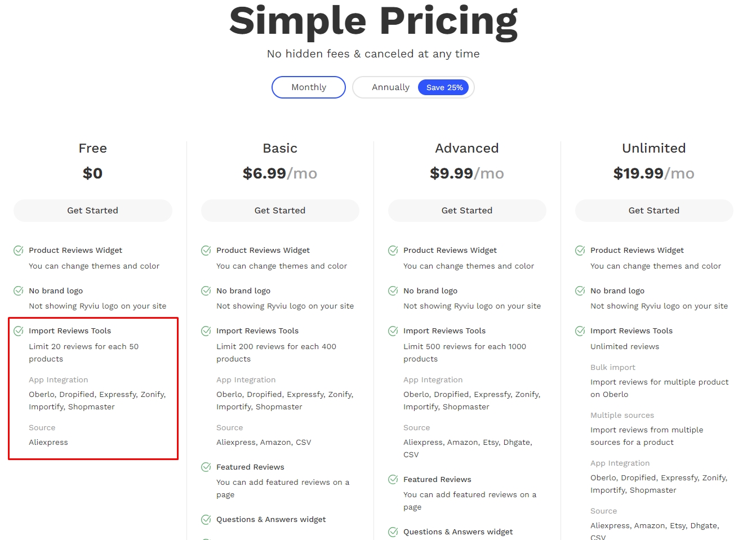The height and width of the screenshot is (540, 756).
Task: Click the Unlimited plan title
Action: pos(654,148)
